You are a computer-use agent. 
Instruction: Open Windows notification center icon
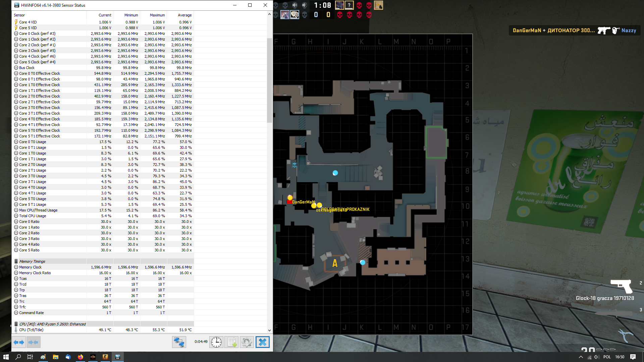633,357
